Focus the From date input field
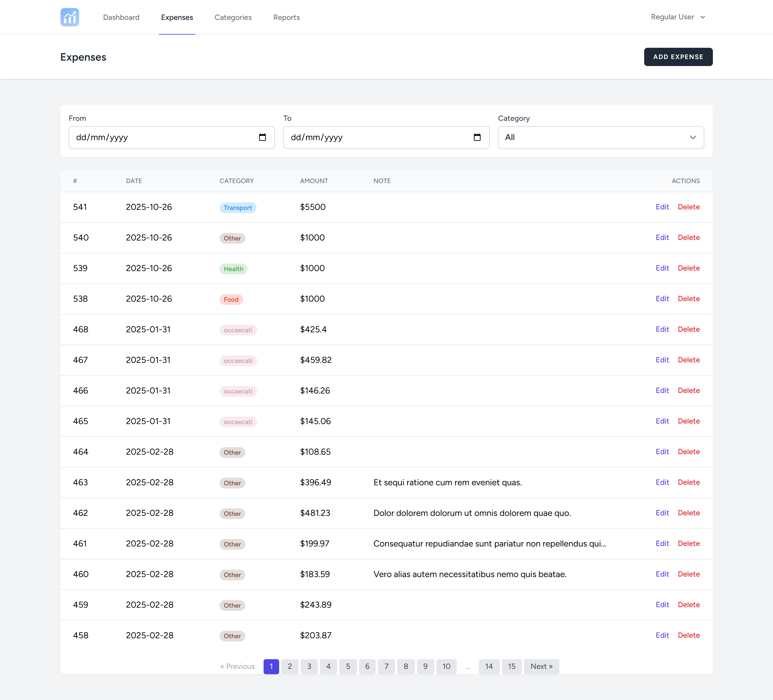 click(161, 137)
